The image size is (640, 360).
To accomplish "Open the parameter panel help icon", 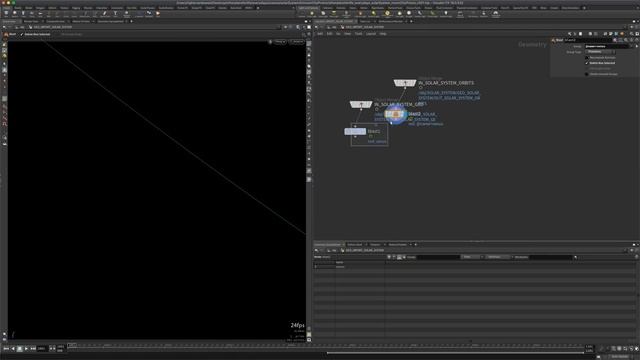I will [637, 40].
